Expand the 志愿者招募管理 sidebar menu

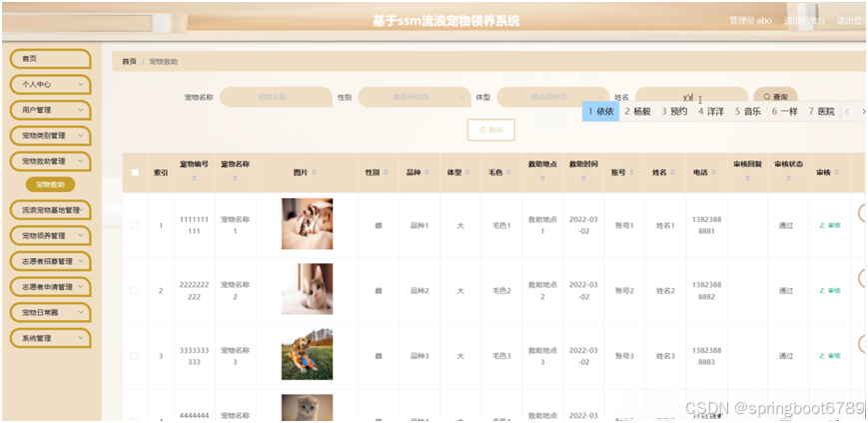click(50, 261)
